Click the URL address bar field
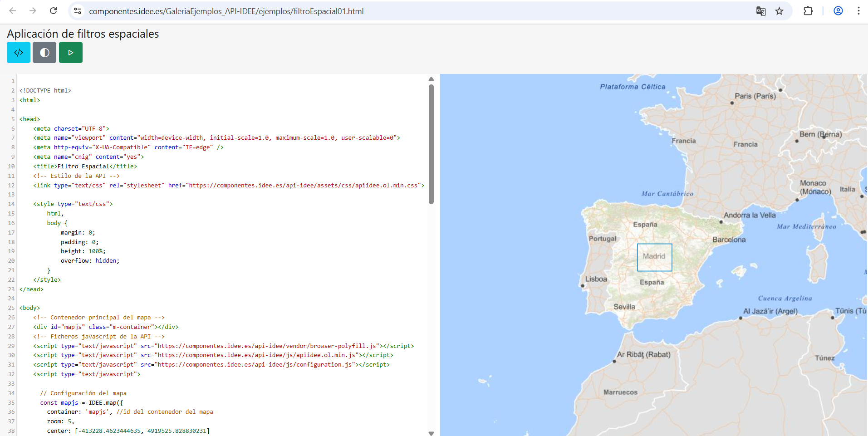868x436 pixels. (408, 11)
